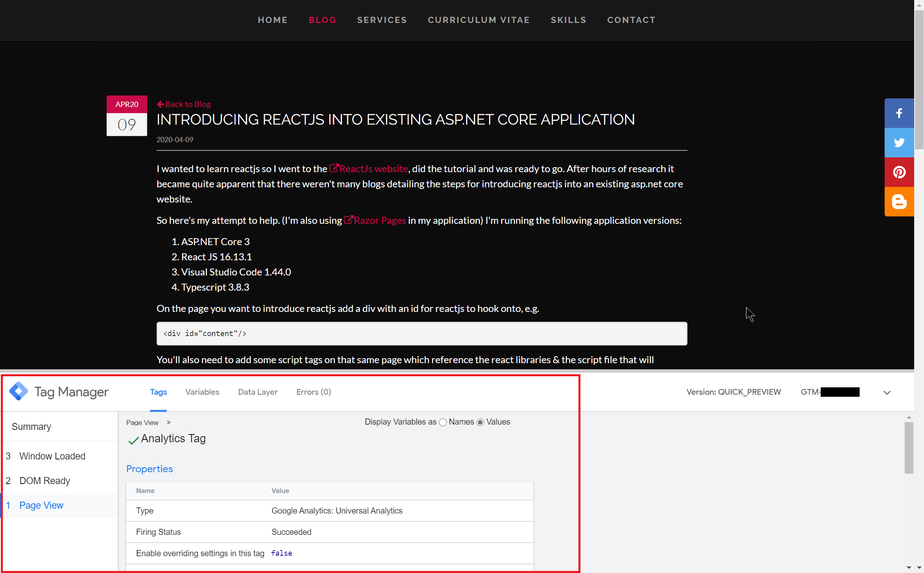
Task: Select the DOM Ready event
Action: coord(60,481)
